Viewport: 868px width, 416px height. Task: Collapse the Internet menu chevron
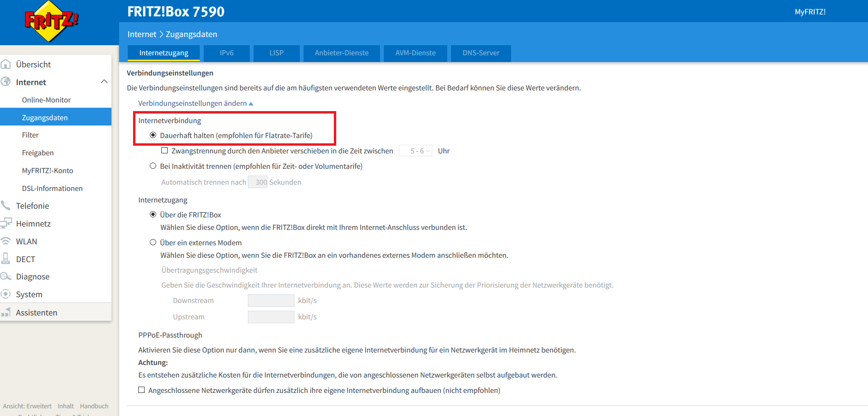(104, 82)
